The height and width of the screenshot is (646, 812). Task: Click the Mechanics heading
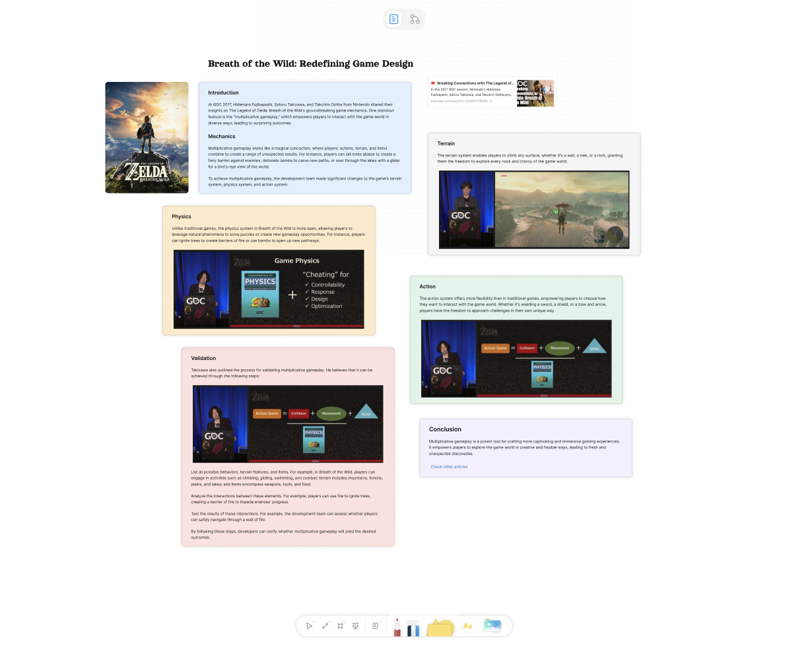(222, 136)
